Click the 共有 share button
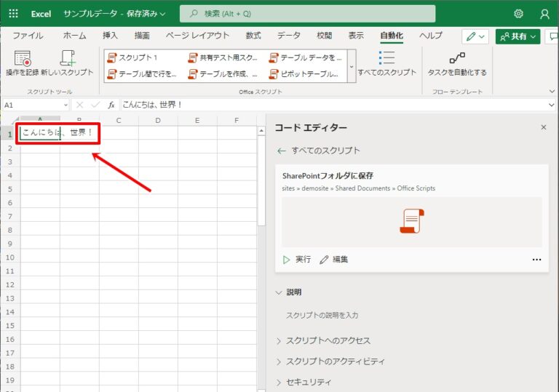The height and width of the screenshot is (392, 559). 518,36
